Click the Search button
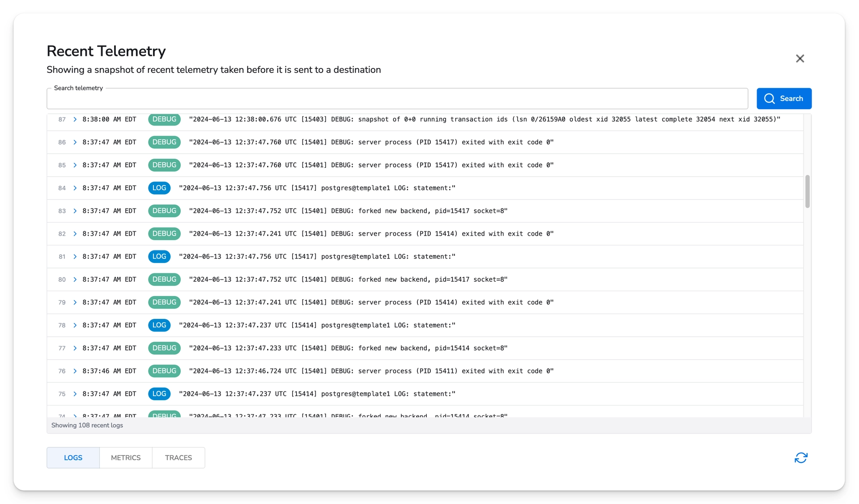The image size is (859, 504). pos(784,98)
